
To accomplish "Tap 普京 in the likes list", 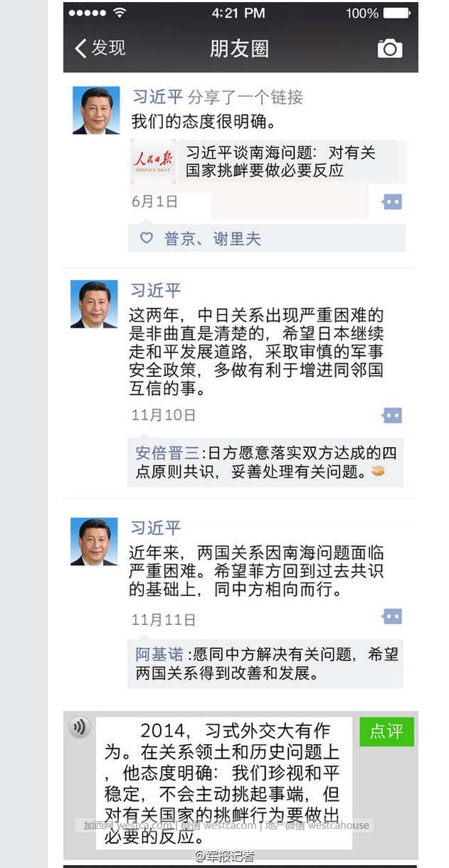I will coord(180,239).
